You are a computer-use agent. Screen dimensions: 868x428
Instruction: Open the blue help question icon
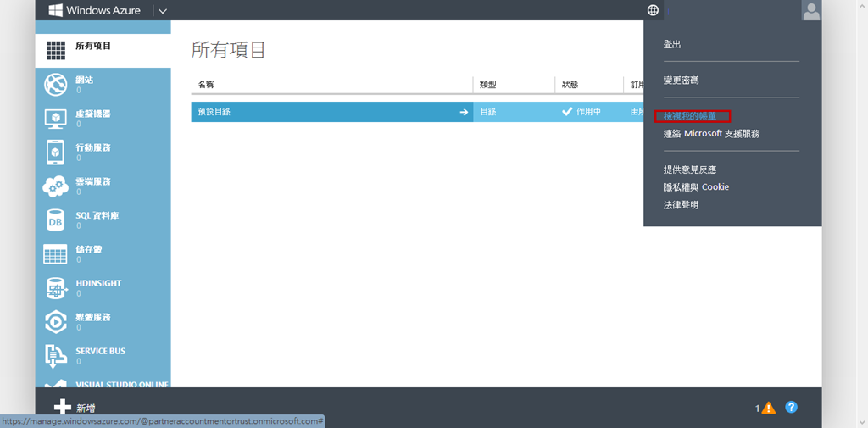tap(792, 408)
